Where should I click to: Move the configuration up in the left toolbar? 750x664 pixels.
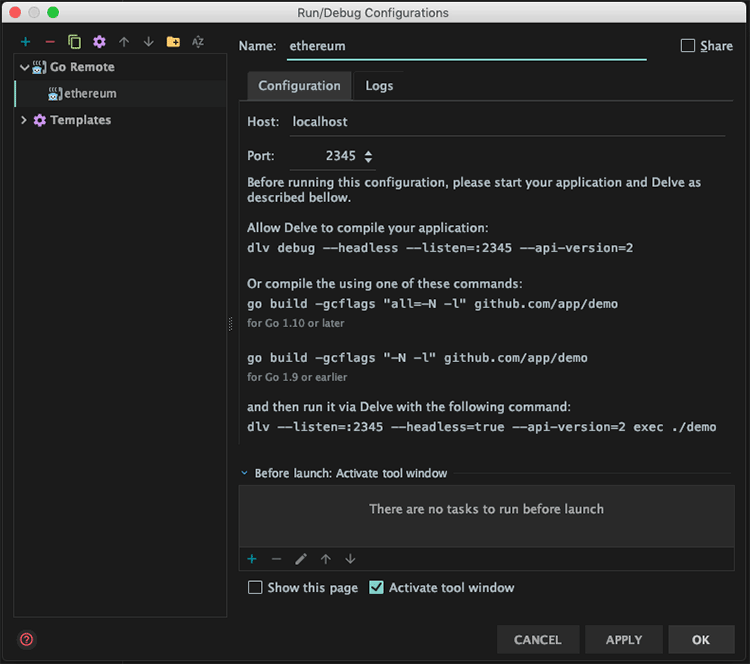click(x=124, y=42)
